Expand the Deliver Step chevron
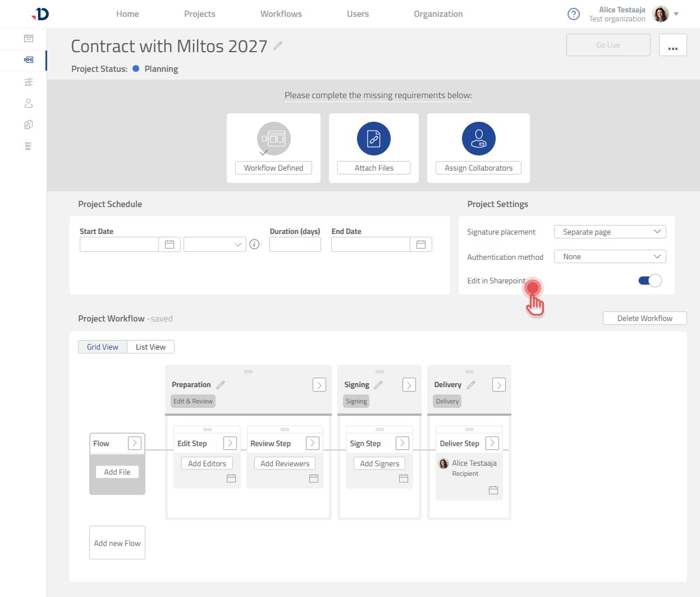700x597 pixels. point(492,443)
